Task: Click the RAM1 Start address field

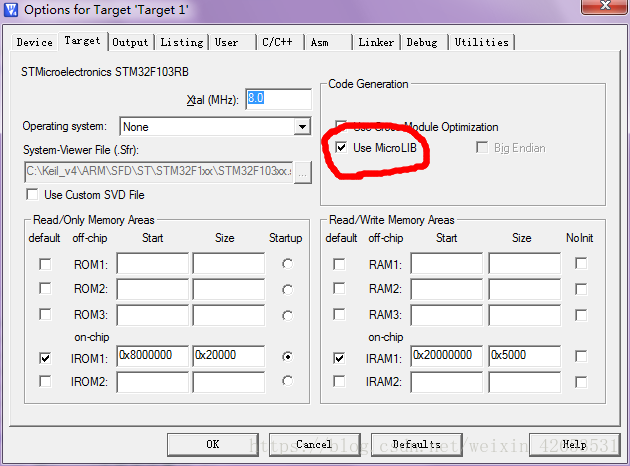Action: (447, 264)
